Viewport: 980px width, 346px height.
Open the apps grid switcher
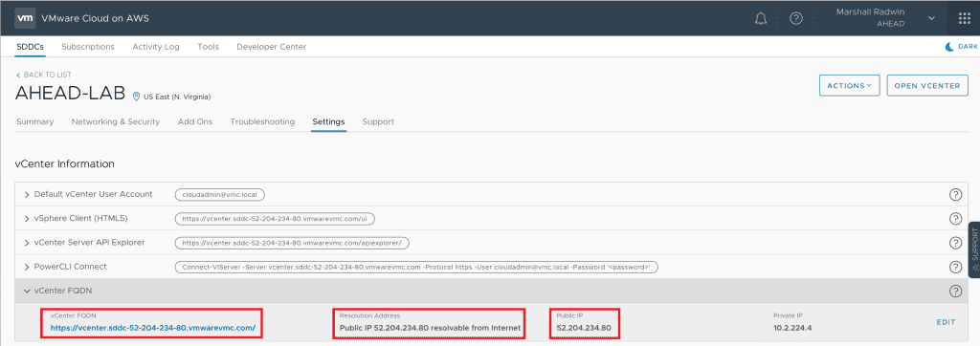965,18
